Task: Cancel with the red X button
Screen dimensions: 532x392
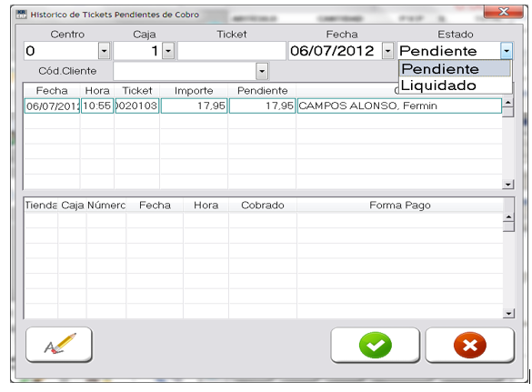Action: click(470, 345)
